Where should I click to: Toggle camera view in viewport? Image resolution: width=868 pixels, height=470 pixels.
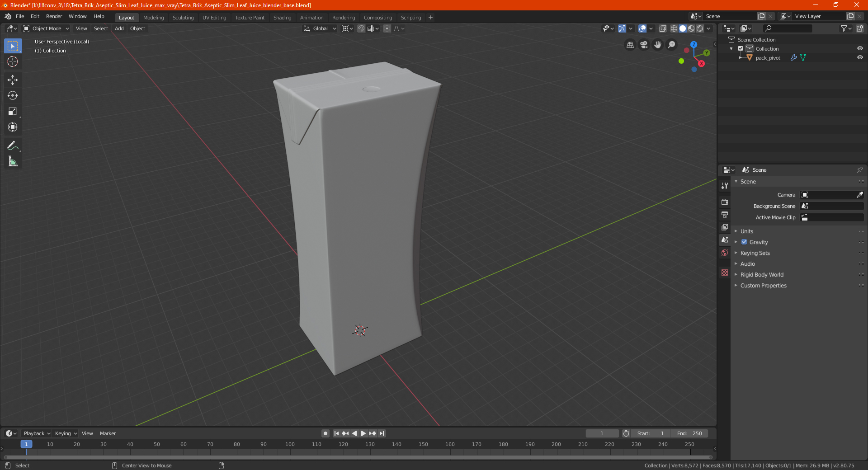click(644, 45)
